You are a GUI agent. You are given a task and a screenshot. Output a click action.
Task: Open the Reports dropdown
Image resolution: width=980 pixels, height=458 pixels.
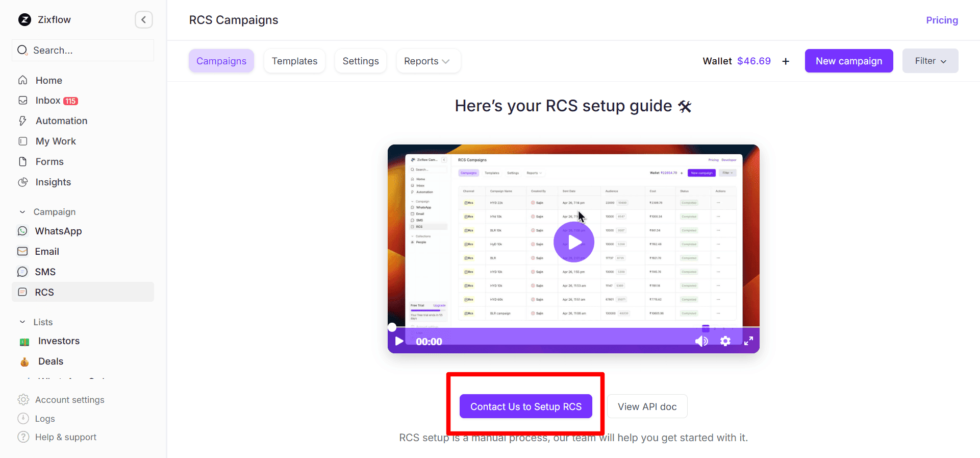428,61
